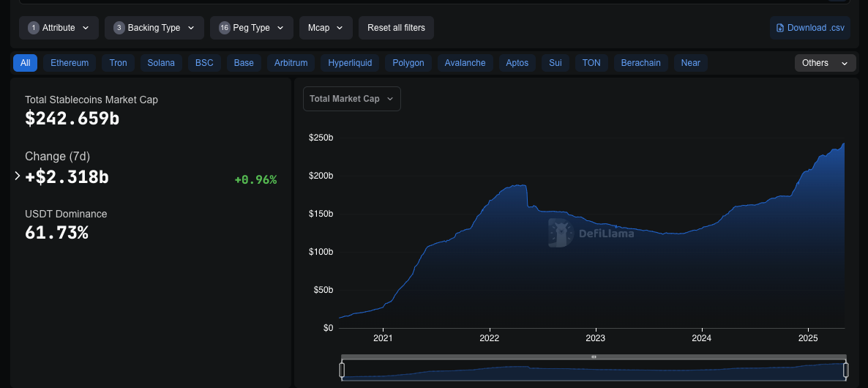
Task: Expand the Backing Type dropdown
Action: pyautogui.click(x=154, y=28)
